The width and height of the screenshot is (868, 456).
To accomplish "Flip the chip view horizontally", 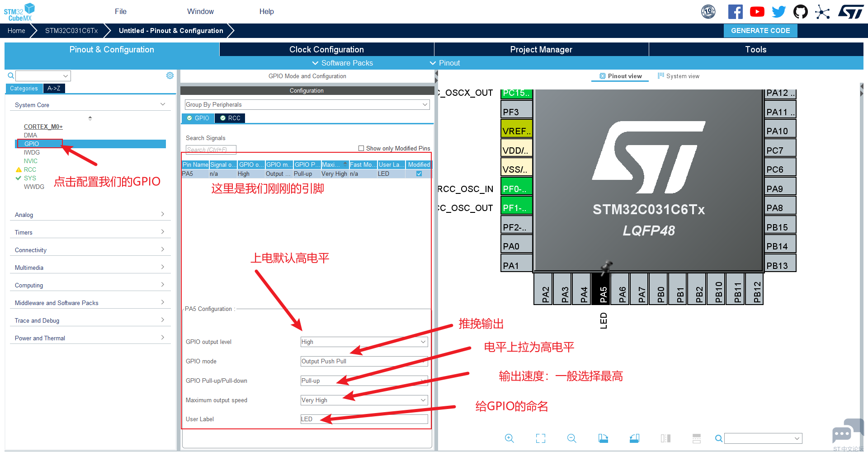I will 665,438.
